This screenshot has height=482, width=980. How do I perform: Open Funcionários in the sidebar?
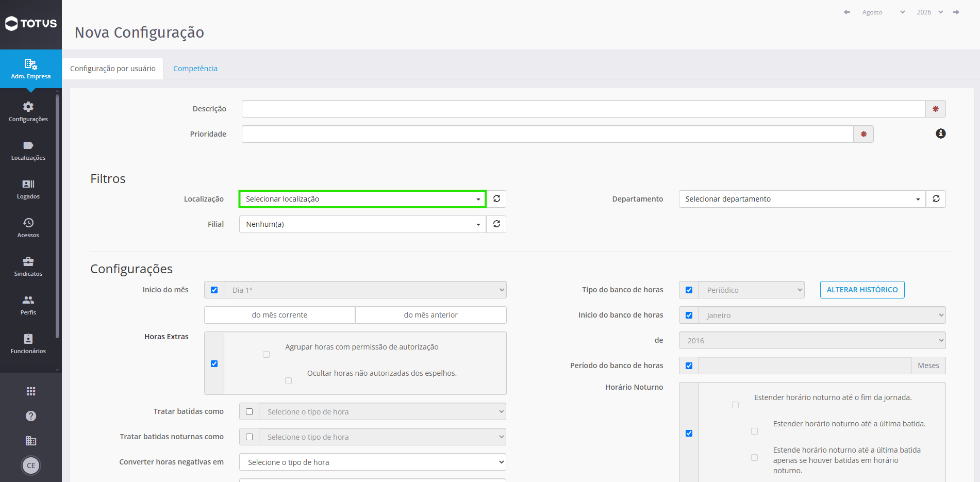(28, 343)
